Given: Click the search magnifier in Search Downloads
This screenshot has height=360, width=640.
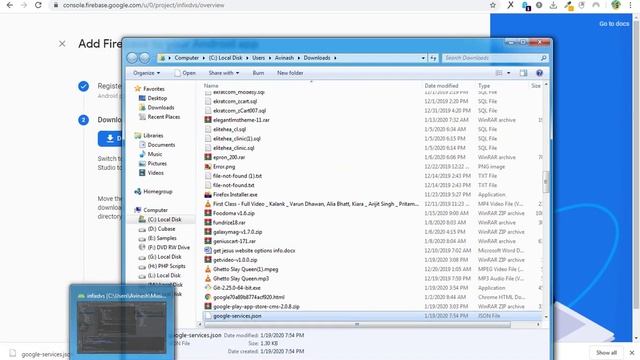Looking at the screenshot, I should [x=543, y=58].
